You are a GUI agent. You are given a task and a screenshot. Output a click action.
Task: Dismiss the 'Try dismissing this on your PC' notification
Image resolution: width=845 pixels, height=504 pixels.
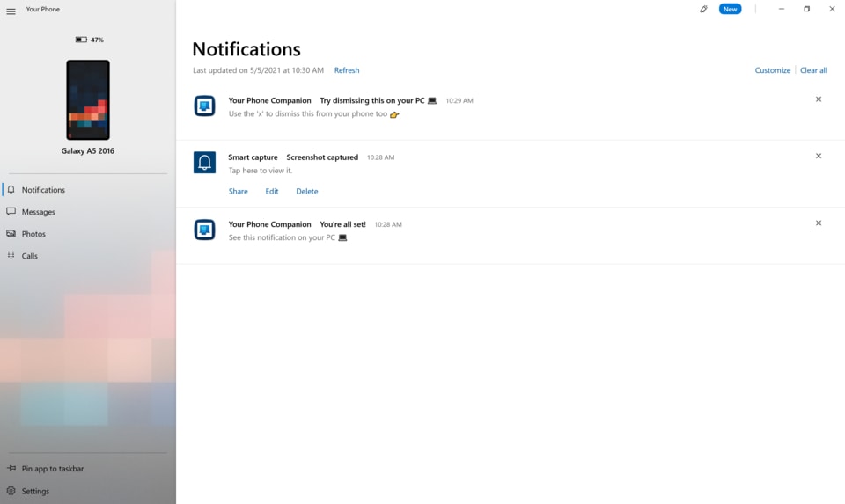coord(818,99)
